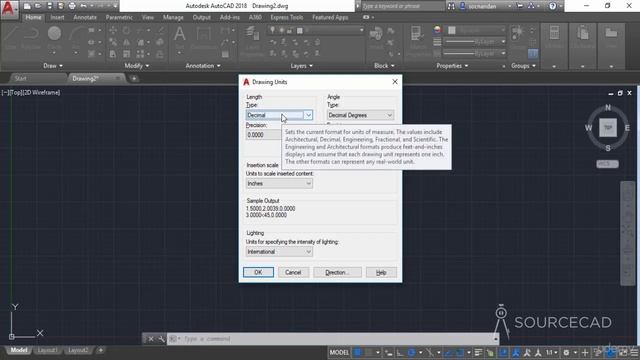Expand the Draw panel flyout
The image size is (640, 360).
53,66
